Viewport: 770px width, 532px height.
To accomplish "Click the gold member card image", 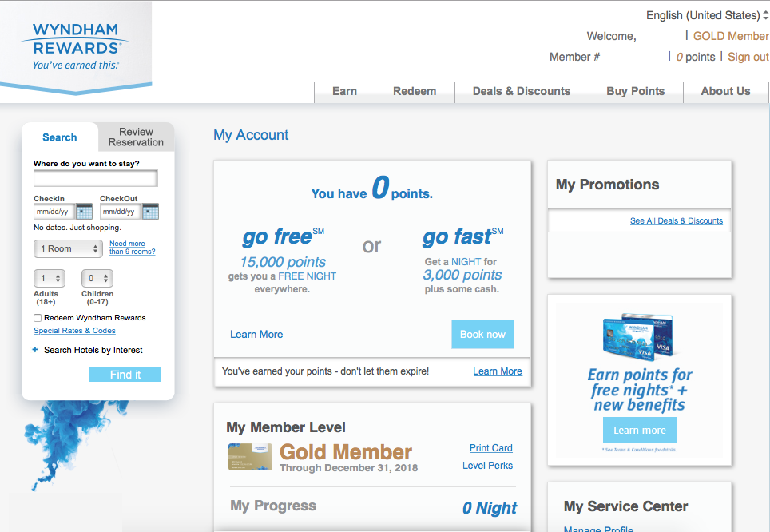I will pyautogui.click(x=251, y=457).
